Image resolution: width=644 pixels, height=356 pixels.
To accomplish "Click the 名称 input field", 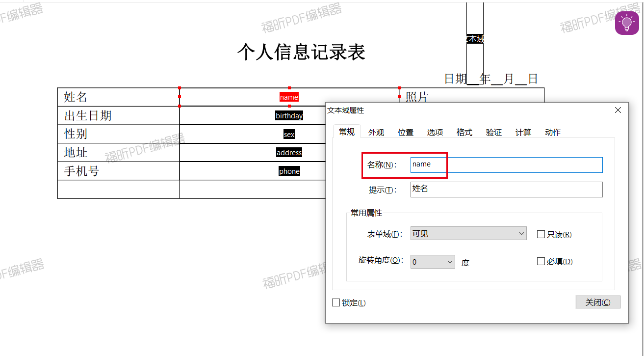I will (x=506, y=165).
